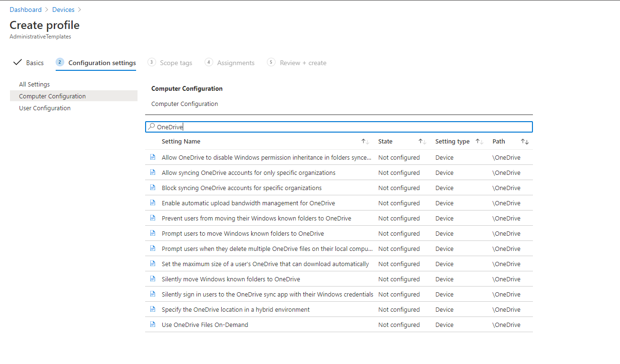620x364 pixels.
Task: Sort by State using its arrows icon
Action: pos(422,142)
